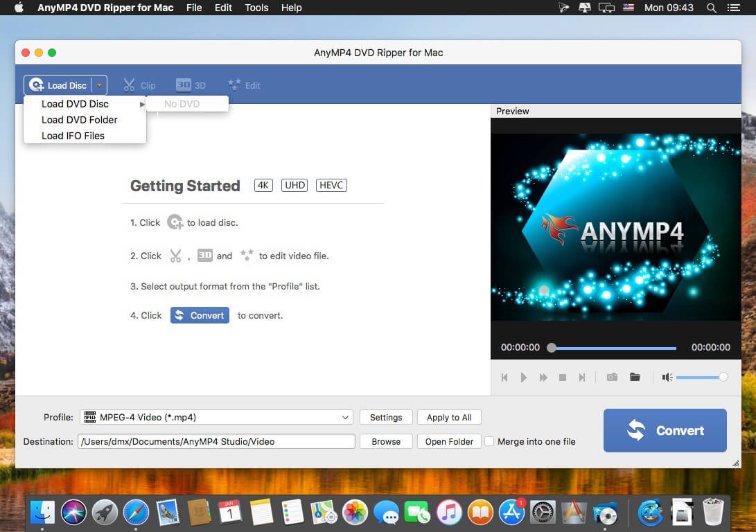Choose Load DVD Disc menu entry
This screenshot has height=532, width=756.
point(85,104)
